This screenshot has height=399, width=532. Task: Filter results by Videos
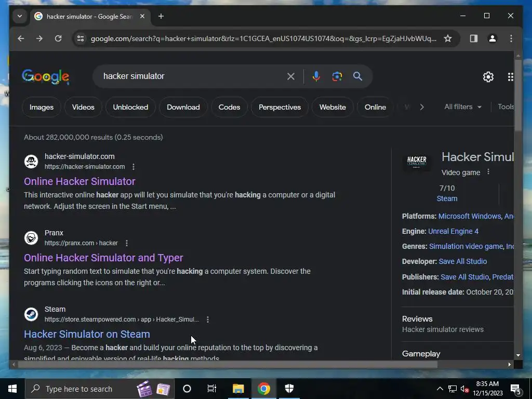coord(83,107)
